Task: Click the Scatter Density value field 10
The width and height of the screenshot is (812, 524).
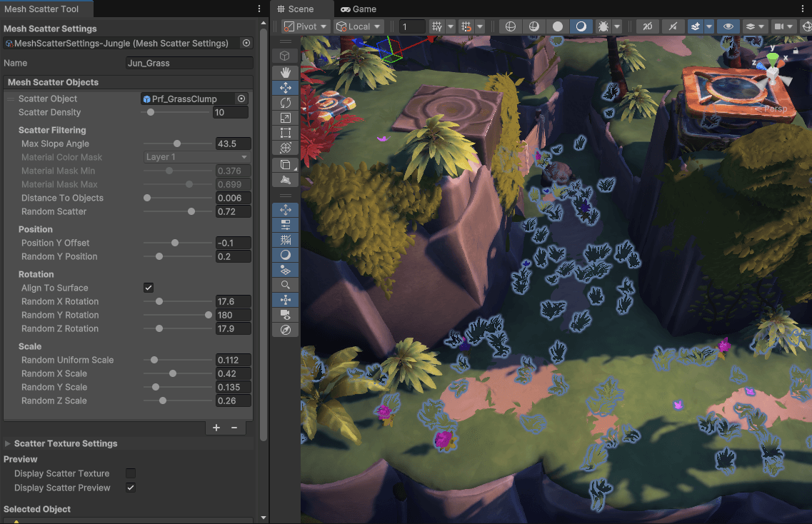Action: pos(231,112)
